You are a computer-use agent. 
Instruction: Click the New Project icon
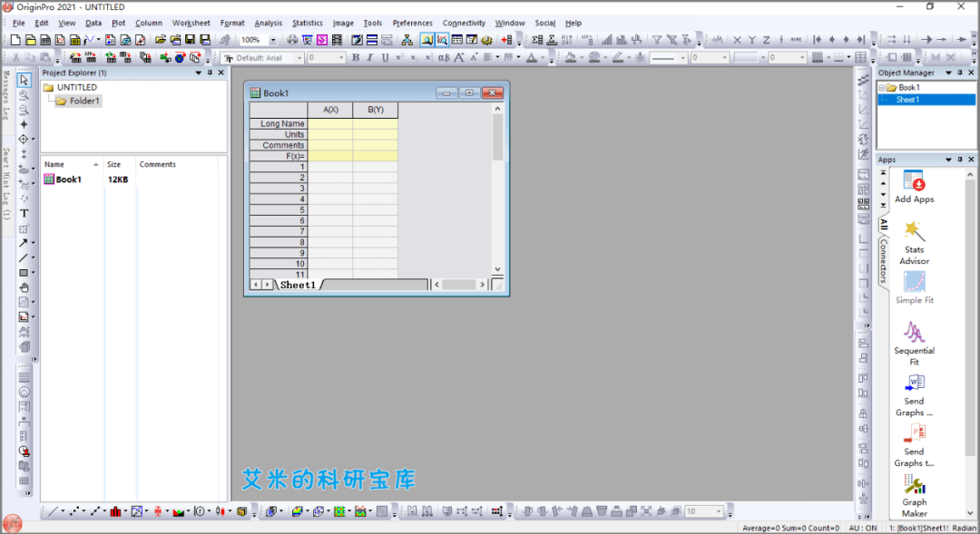click(x=15, y=40)
